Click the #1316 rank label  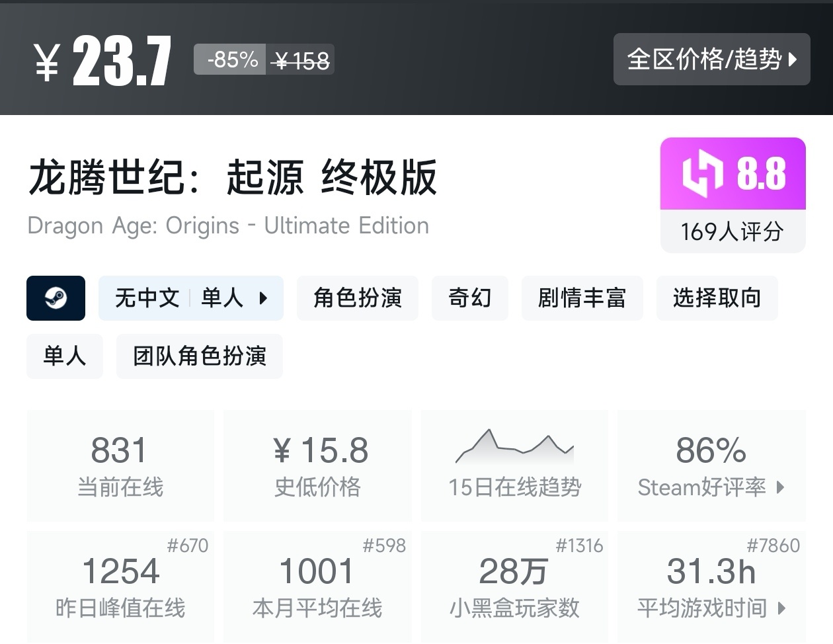click(579, 545)
